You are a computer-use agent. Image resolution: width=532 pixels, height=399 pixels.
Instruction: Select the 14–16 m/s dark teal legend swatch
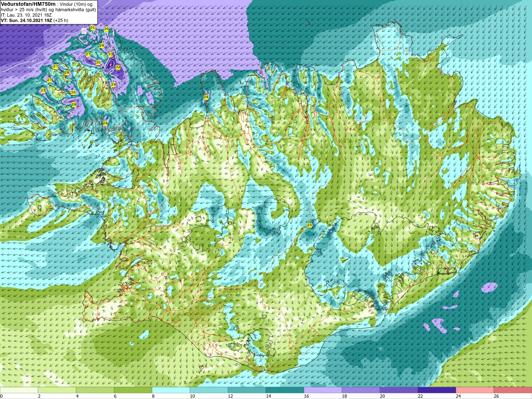click(285, 390)
